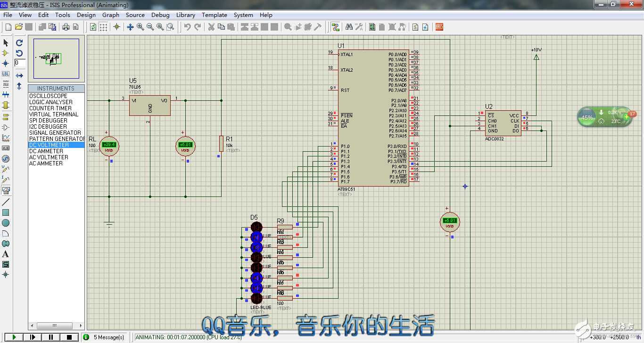Toggle the wire auto-router icon
Image resolution: width=644 pixels, height=343 pixels.
click(x=335, y=27)
